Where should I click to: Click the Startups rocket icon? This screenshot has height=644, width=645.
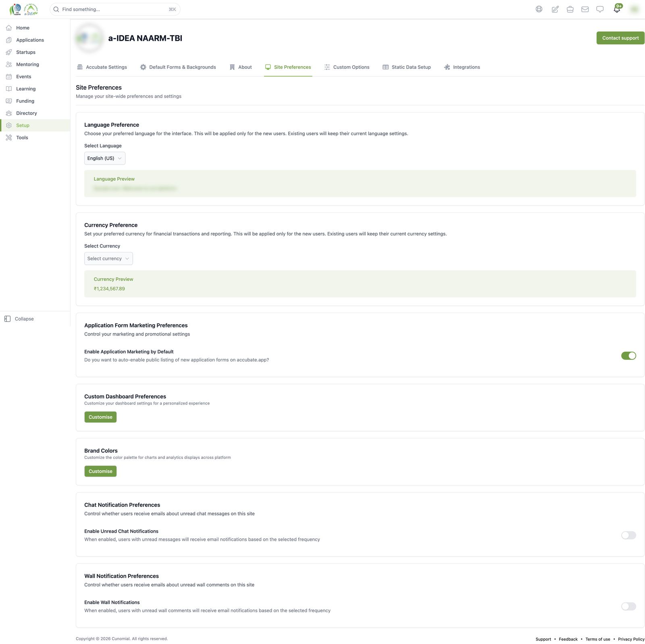pyautogui.click(x=9, y=52)
